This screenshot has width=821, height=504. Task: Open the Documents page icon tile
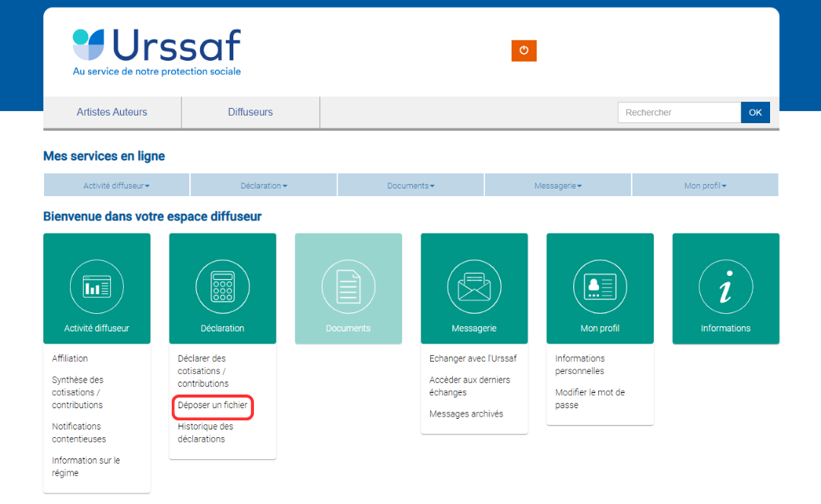click(x=348, y=288)
